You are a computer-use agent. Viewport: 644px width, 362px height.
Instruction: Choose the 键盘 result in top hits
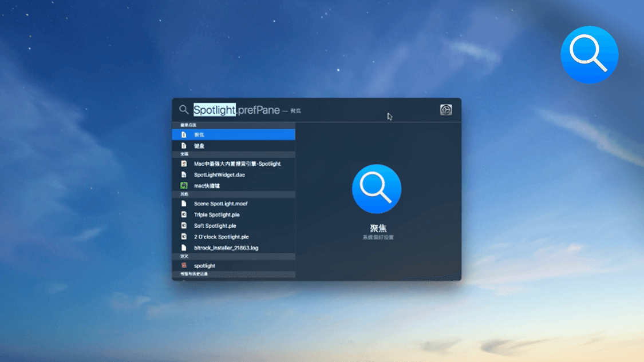199,146
